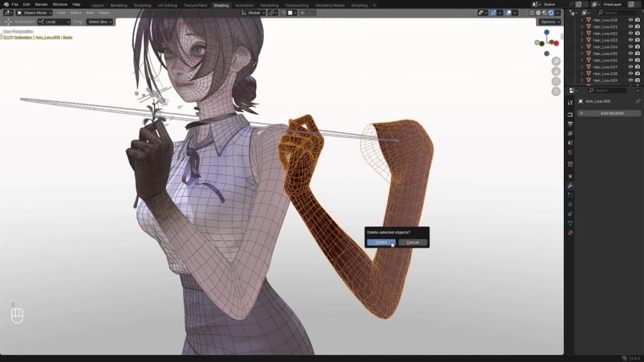The height and width of the screenshot is (362, 644).
Task: Open the Select Box drag dropdown
Action: click(99, 21)
